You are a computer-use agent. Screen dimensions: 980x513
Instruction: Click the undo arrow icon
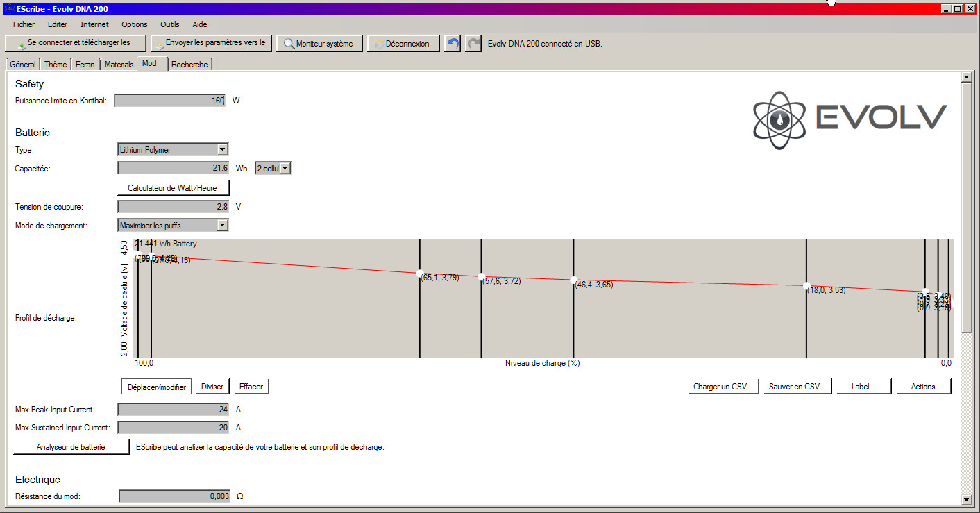point(453,43)
